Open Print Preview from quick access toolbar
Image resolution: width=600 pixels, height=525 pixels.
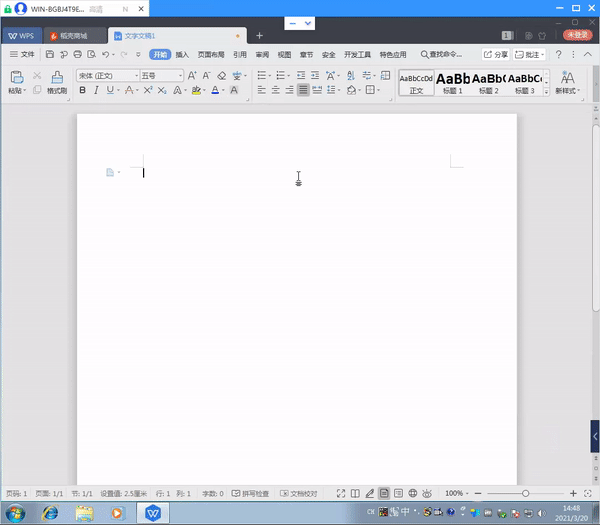point(91,54)
